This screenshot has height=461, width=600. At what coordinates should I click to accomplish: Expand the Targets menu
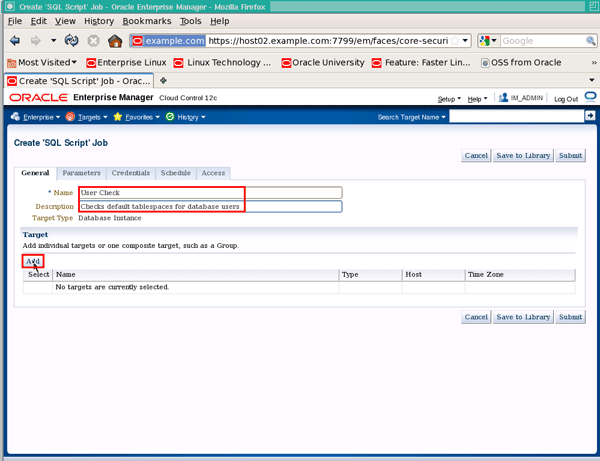(x=86, y=117)
